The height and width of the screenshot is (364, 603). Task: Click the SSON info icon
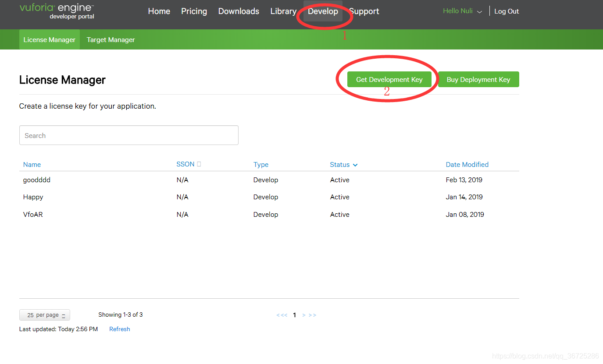(199, 164)
